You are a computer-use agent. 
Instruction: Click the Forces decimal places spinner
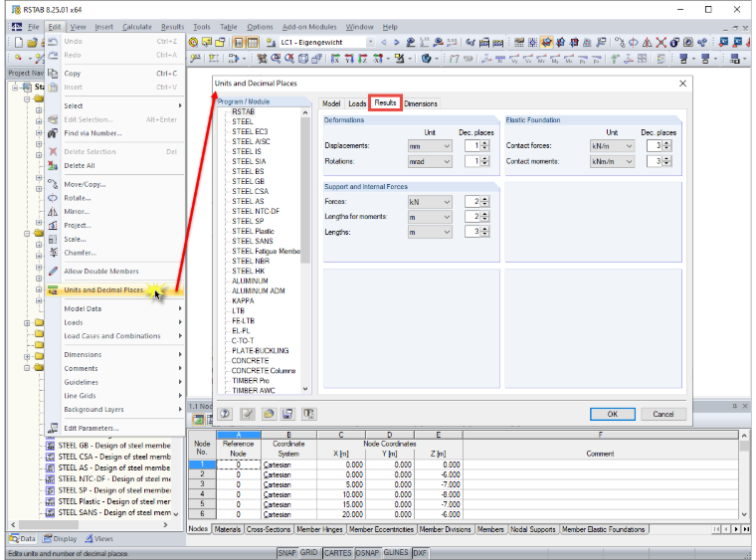coord(485,202)
